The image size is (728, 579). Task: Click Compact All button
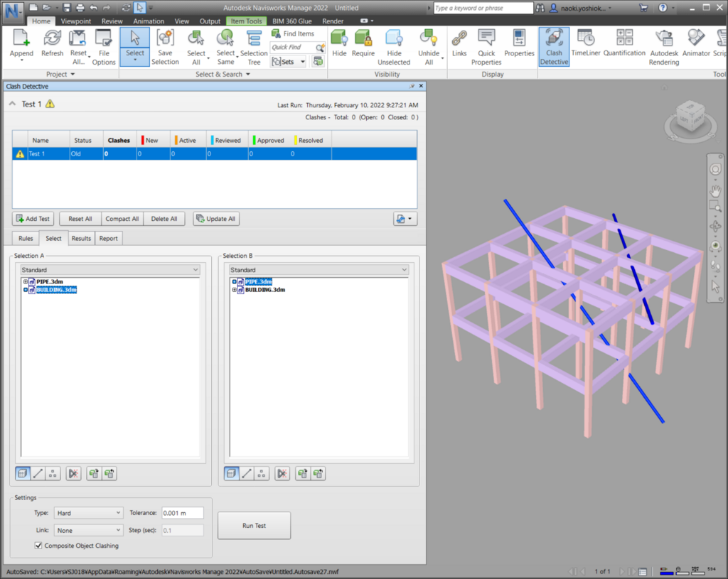[122, 219]
